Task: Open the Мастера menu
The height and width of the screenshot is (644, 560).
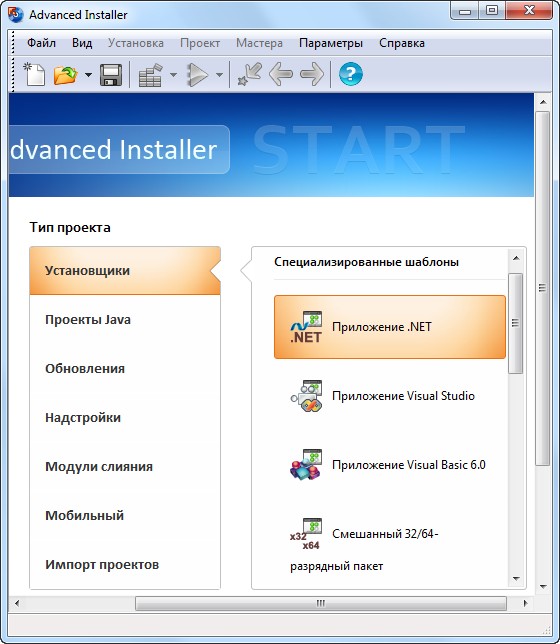Action: 259,43
